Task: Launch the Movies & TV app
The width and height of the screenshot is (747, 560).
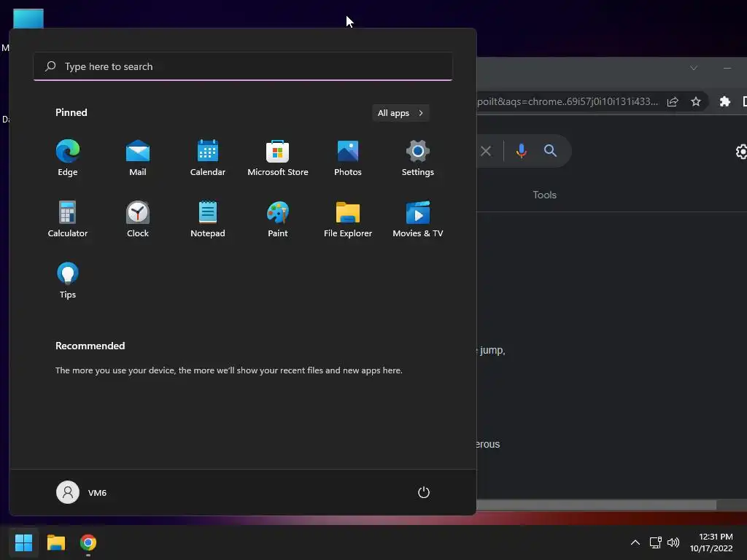Action: (x=418, y=219)
